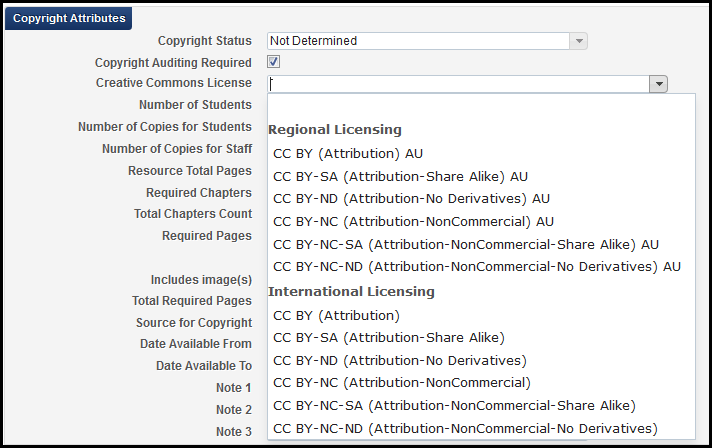The width and height of the screenshot is (712, 448).
Task: Click the Note 3 label
Action: [x=233, y=431]
